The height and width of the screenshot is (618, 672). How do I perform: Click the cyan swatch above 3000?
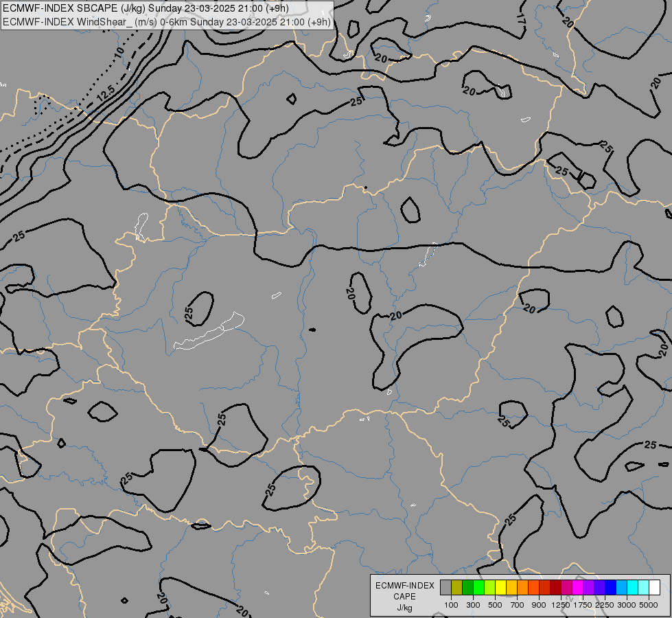[x=632, y=588]
